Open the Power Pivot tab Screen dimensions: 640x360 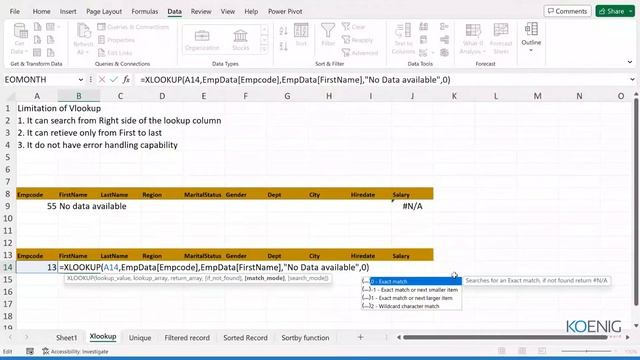[285, 11]
